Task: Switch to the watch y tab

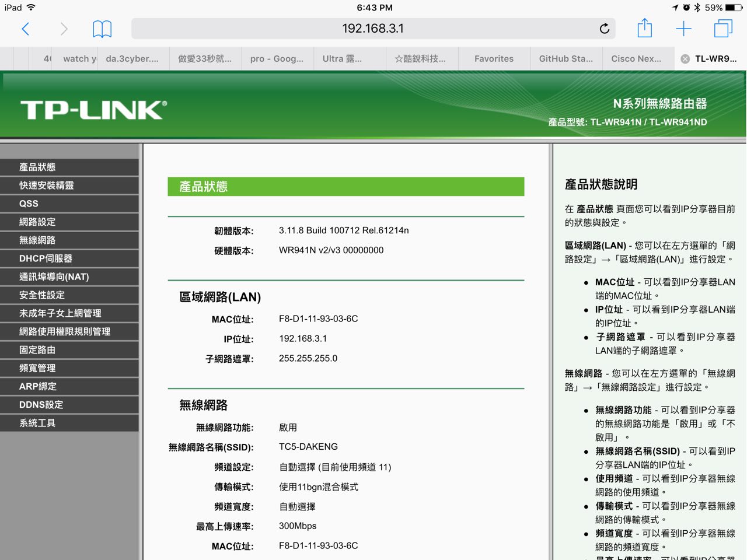Action: pos(75,59)
